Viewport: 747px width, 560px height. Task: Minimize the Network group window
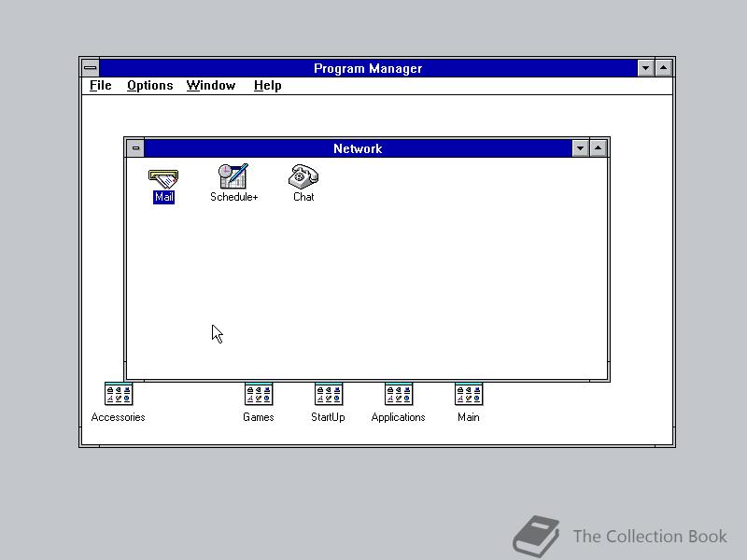pos(580,148)
